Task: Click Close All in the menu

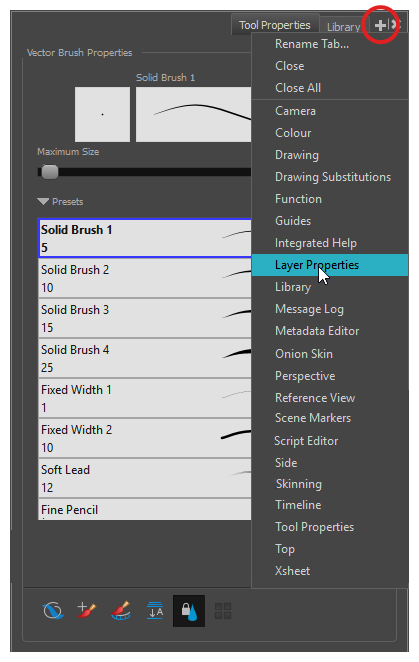Action: [x=298, y=88]
